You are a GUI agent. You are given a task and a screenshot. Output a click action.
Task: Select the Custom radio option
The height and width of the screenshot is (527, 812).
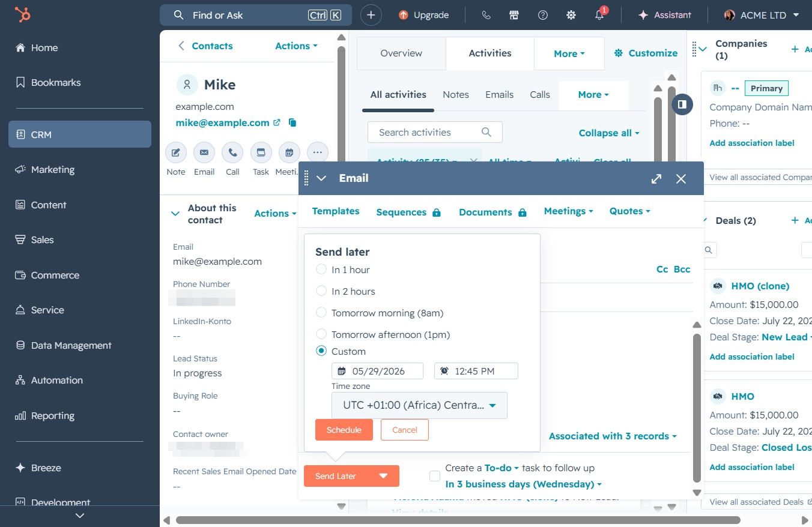[x=321, y=351]
